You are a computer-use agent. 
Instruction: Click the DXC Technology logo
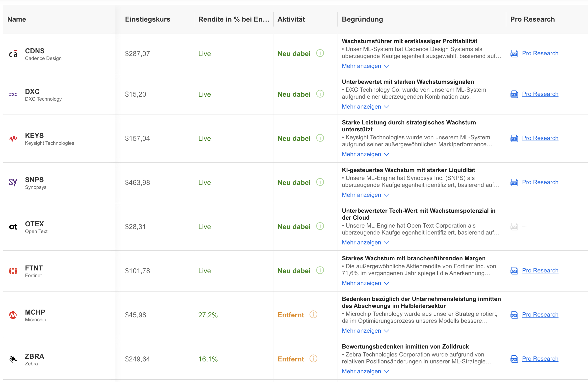point(13,94)
